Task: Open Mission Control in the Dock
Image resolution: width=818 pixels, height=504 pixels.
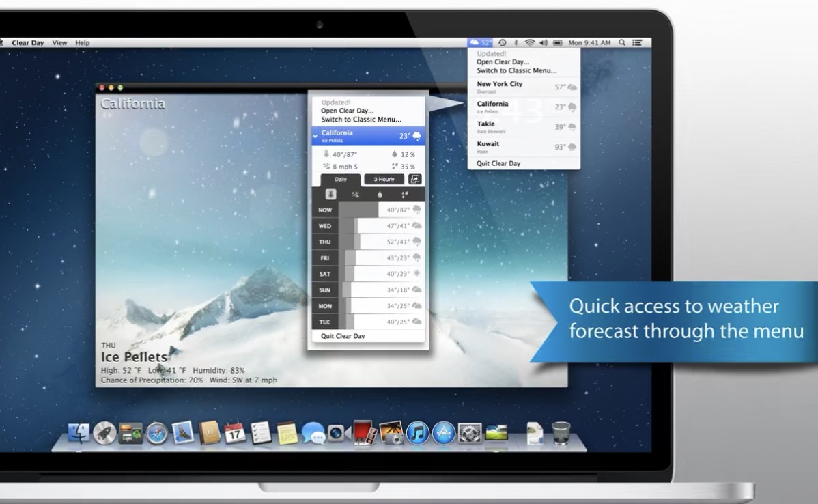Action: tap(130, 434)
